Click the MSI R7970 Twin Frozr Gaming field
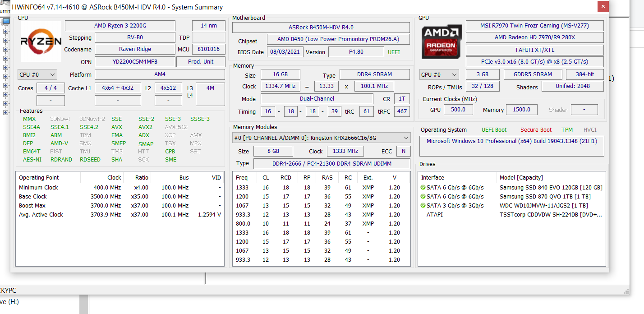Screen dimensions: 644x314 coord(534,26)
